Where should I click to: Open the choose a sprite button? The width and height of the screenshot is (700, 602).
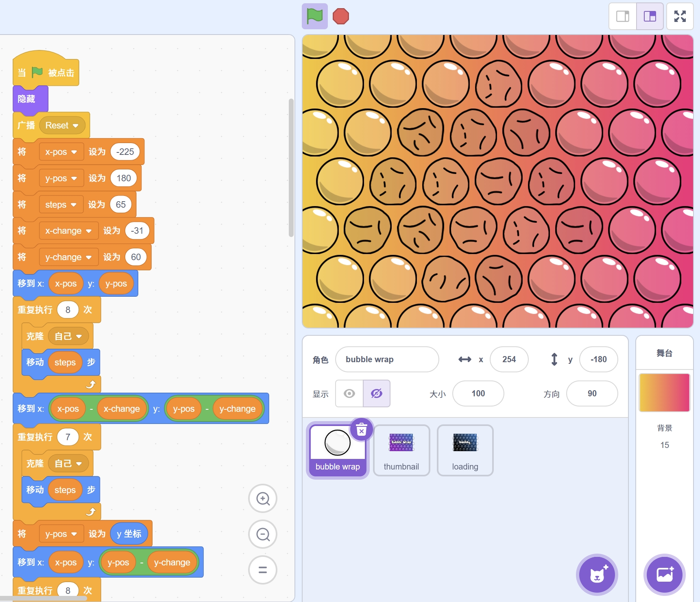tap(597, 575)
